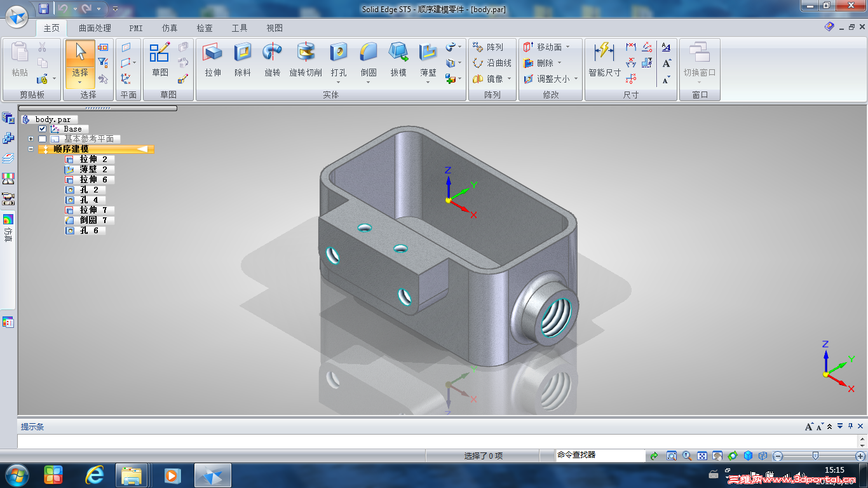This screenshot has height=488, width=868.
Task: Select 薄壁 2 in feature tree
Action: pos(90,169)
